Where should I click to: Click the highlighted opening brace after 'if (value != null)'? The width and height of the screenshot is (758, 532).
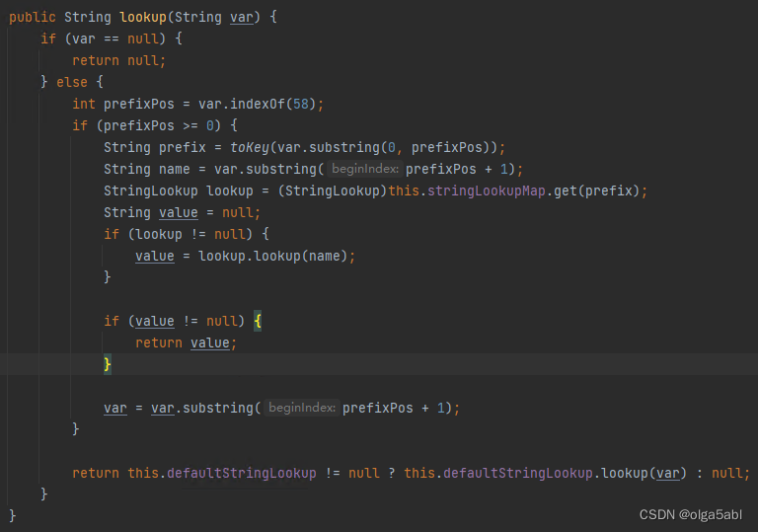[x=258, y=321]
